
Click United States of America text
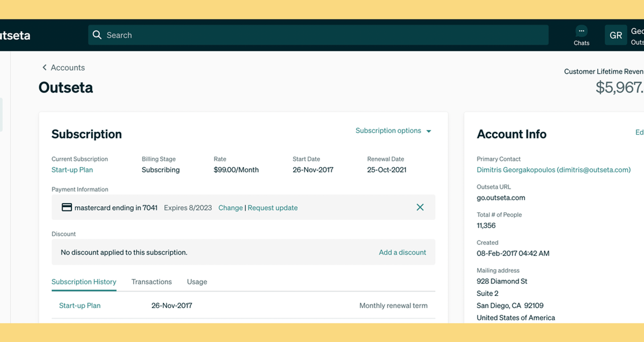click(516, 318)
